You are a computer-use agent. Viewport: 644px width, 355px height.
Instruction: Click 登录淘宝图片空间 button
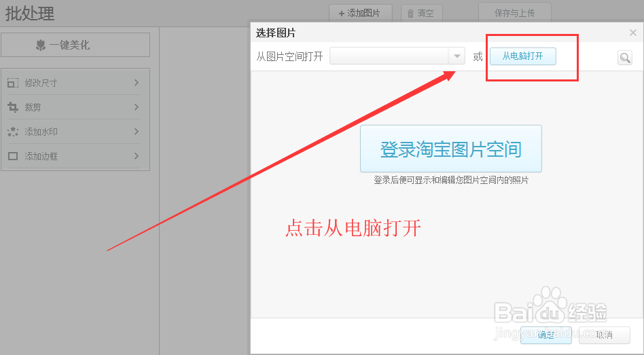[451, 149]
